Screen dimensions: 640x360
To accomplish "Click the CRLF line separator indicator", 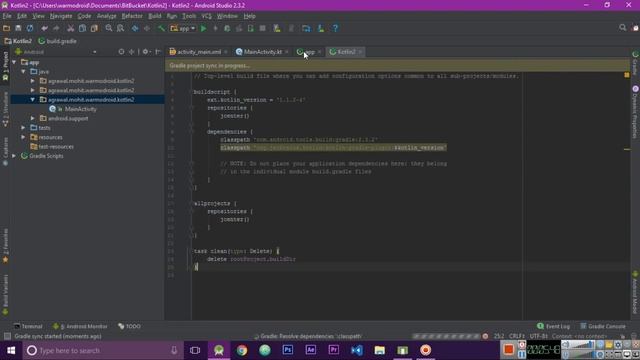I will [x=516, y=336].
